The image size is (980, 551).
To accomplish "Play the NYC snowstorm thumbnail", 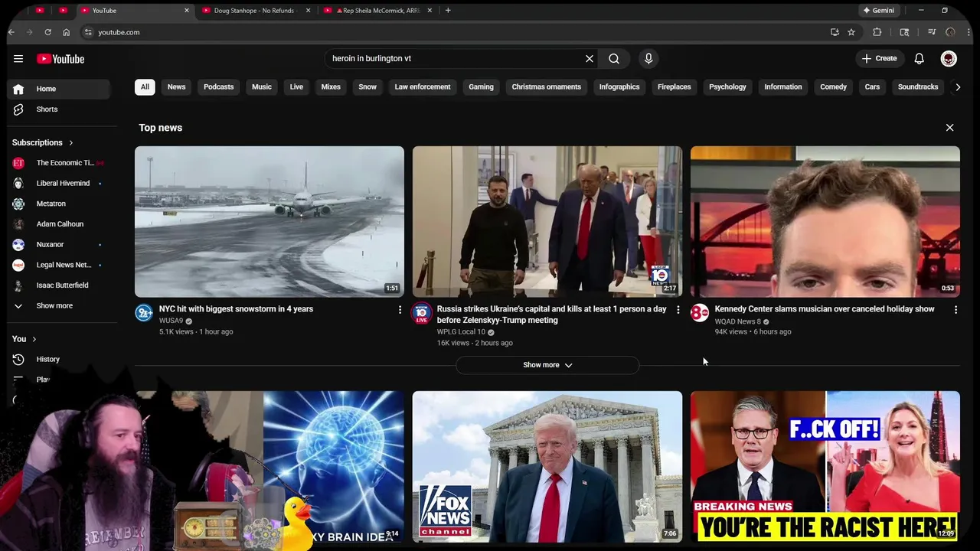I will click(269, 222).
